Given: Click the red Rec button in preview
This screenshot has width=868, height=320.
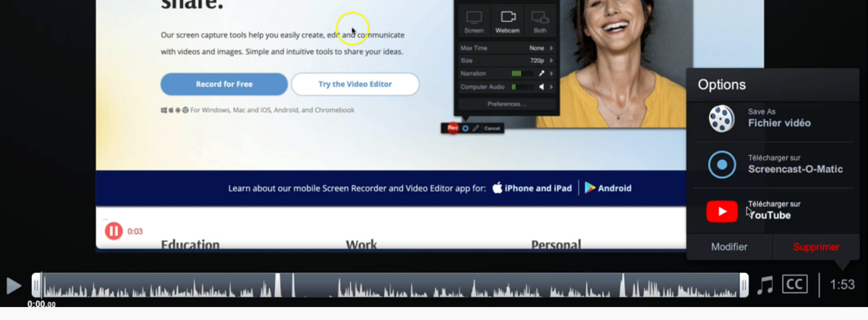Looking at the screenshot, I should [x=453, y=127].
